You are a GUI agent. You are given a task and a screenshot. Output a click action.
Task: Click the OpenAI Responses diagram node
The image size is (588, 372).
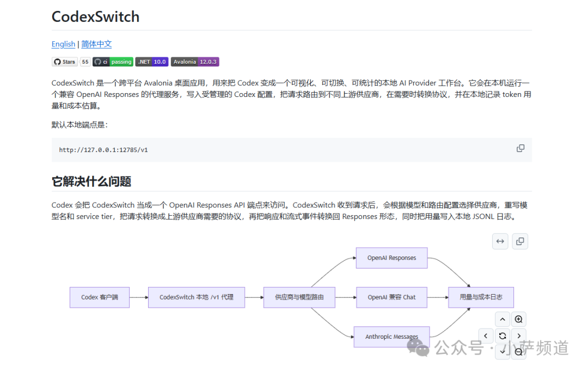coord(391,258)
